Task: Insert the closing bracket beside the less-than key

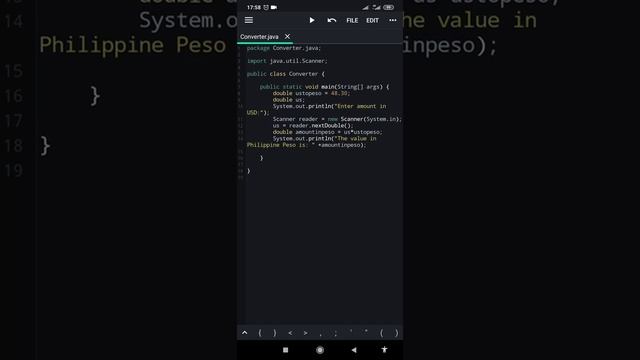Action: click(x=275, y=333)
